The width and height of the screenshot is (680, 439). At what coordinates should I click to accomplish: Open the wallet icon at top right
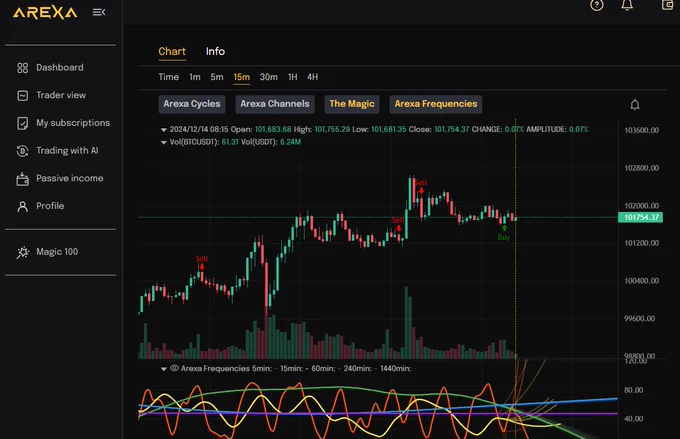pos(667,5)
